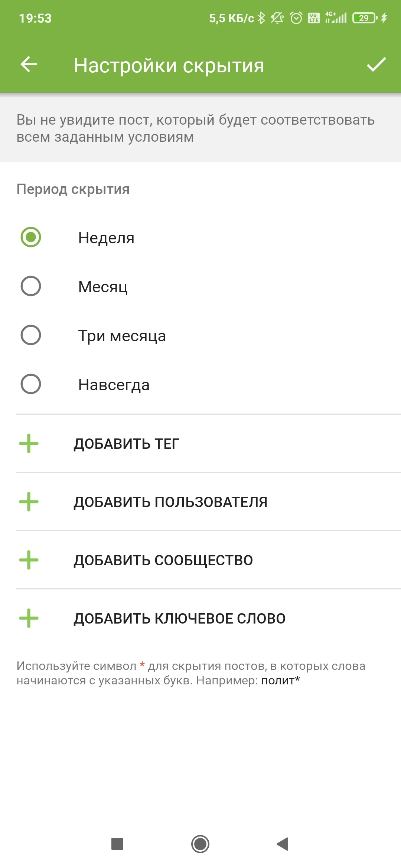
Task: Tap the plus icon beside Добавить пользователя
Action: pos(29,502)
